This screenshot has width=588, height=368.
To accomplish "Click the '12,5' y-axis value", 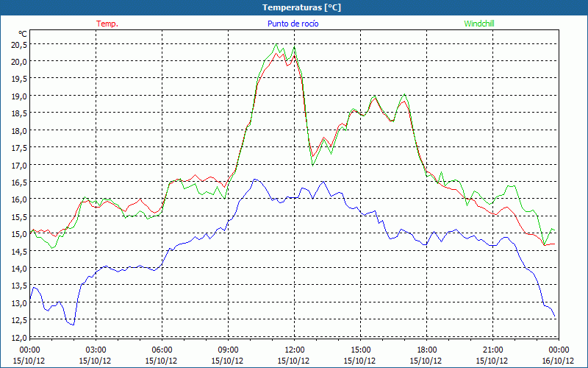I will pyautogui.click(x=19, y=320).
